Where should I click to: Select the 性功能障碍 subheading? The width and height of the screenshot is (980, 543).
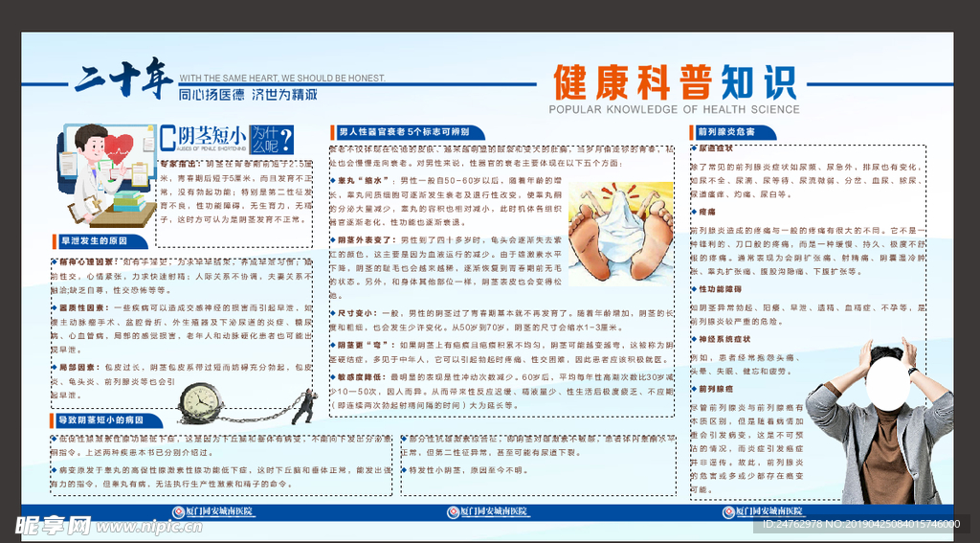pyautogui.click(x=719, y=290)
